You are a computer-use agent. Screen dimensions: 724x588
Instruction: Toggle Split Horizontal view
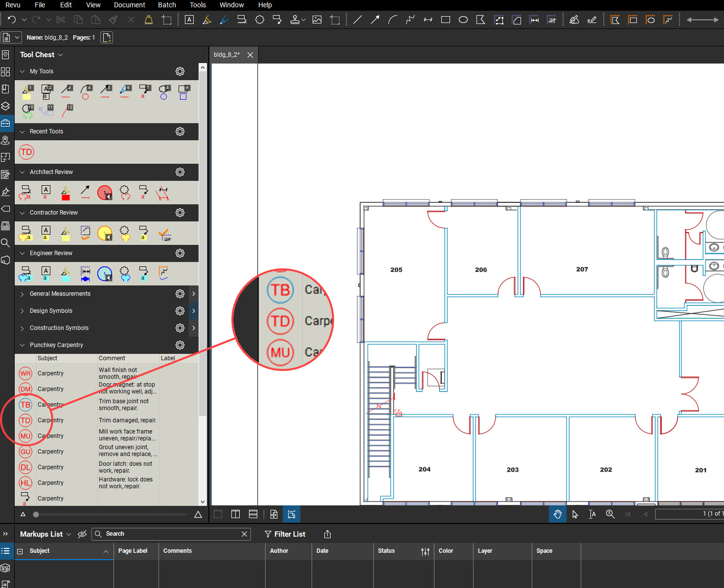(x=253, y=514)
